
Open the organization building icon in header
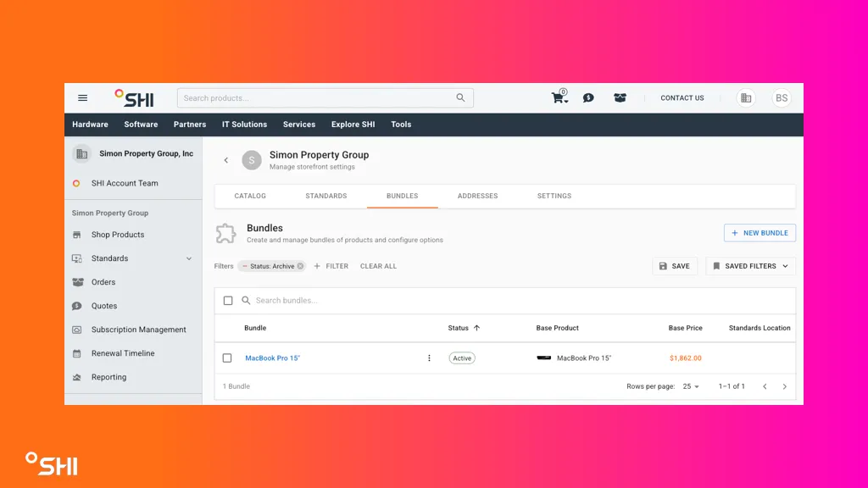point(746,98)
